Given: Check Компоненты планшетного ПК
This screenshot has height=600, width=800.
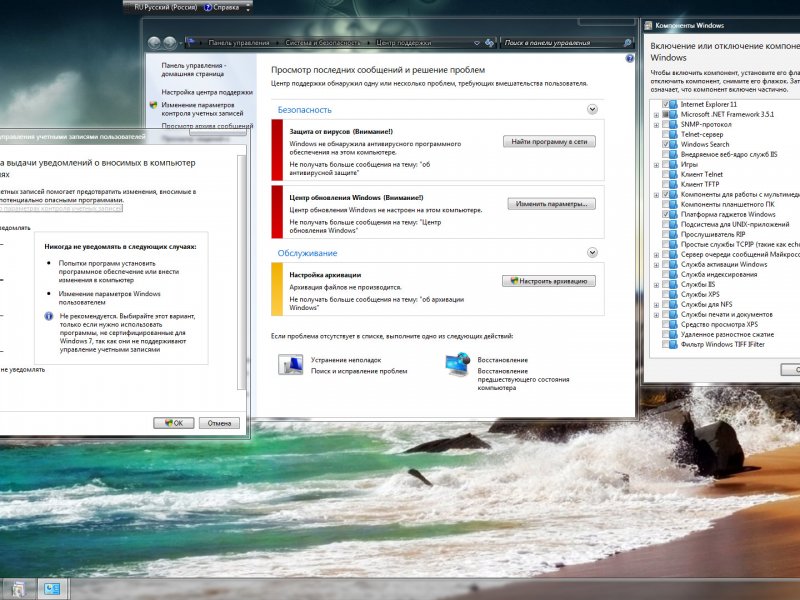Looking at the screenshot, I should tap(665, 205).
